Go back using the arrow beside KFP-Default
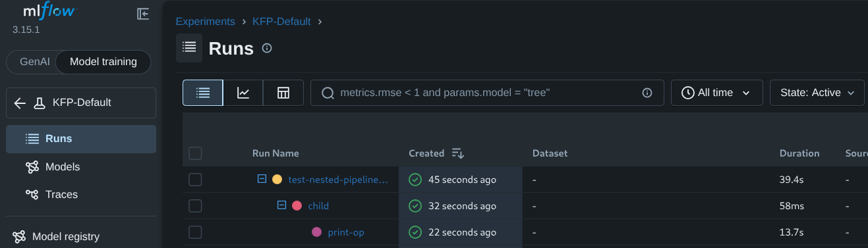This screenshot has height=248, width=868. 20,103
